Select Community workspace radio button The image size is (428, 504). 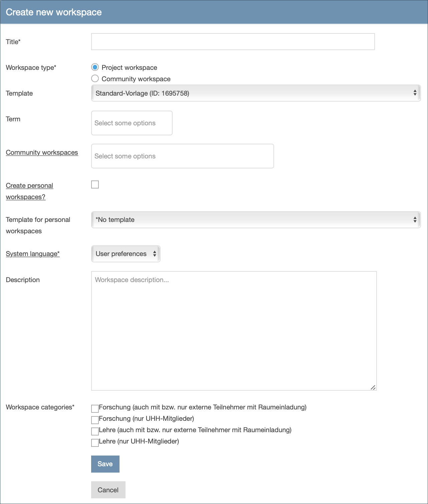tap(95, 79)
